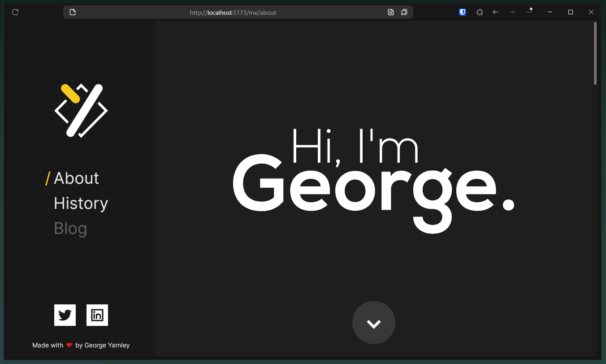This screenshot has width=606, height=364.
Task: Expand the scroll-down chevron circle
Action: [373, 322]
